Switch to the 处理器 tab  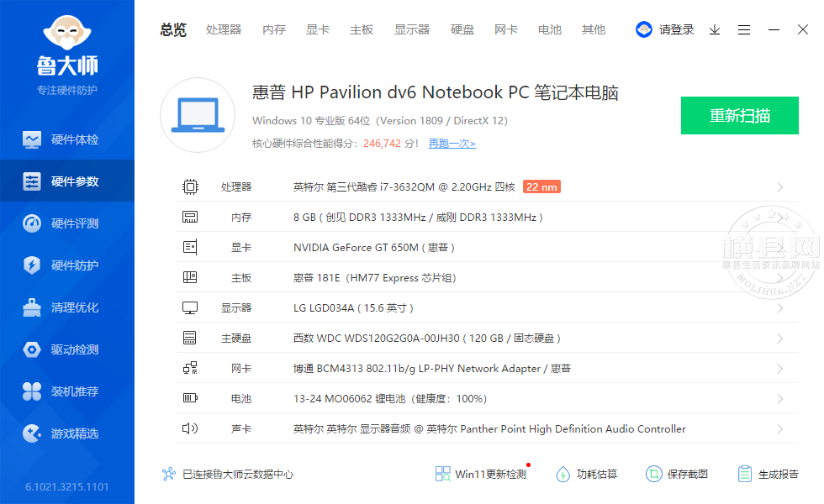224,30
